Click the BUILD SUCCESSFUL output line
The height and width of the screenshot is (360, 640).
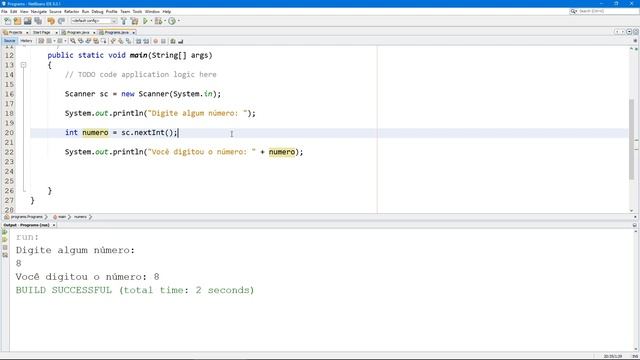coord(135,290)
